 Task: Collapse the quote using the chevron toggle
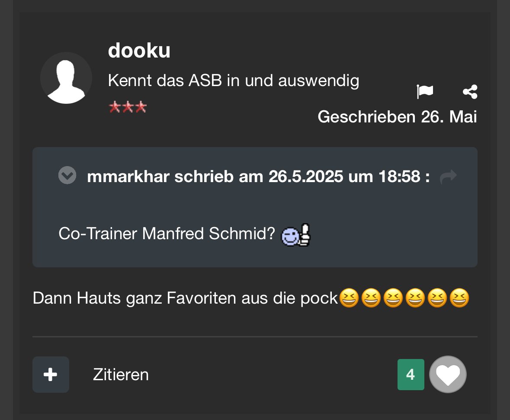(x=67, y=175)
